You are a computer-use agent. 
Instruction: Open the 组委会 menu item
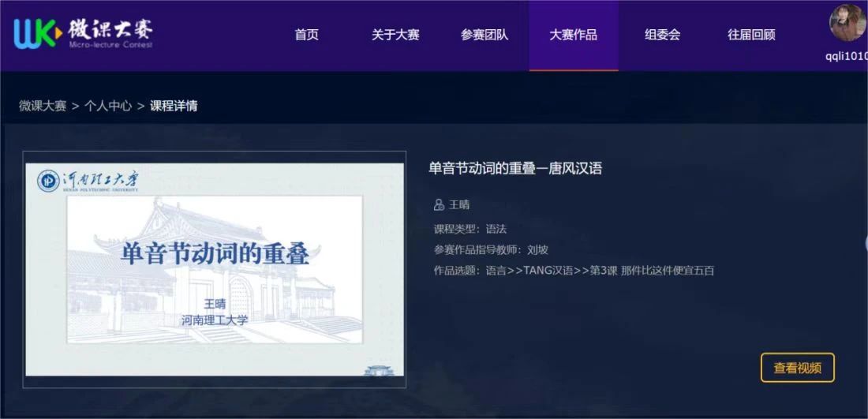pyautogui.click(x=663, y=35)
